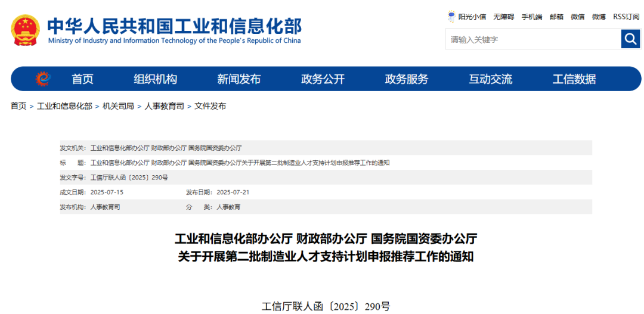Click the magnifier search button

630,39
